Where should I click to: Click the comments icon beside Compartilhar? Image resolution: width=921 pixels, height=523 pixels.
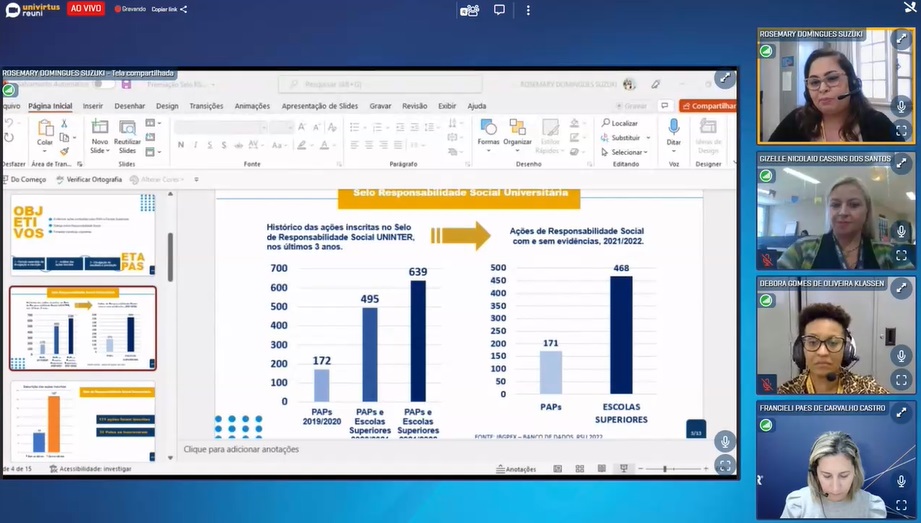coord(664,106)
